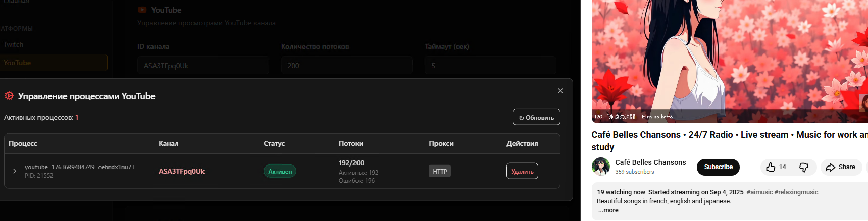Click the Потоки column header
The height and width of the screenshot is (221, 868).
[351, 143]
